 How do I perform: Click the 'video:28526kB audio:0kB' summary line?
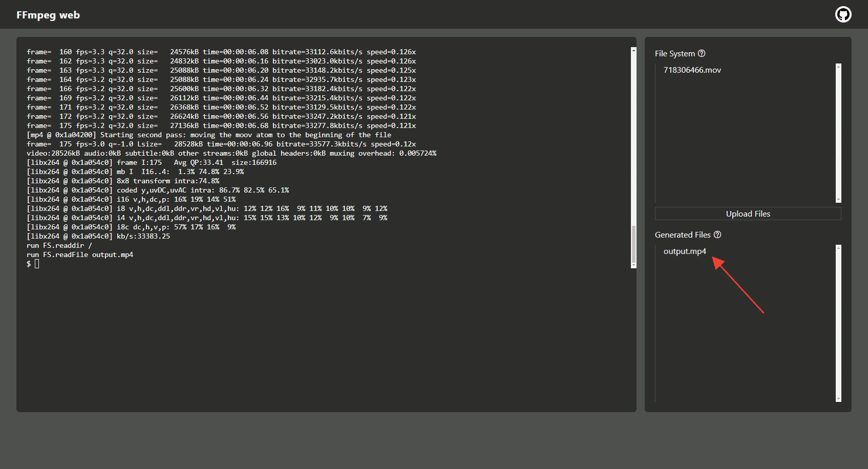click(x=231, y=153)
